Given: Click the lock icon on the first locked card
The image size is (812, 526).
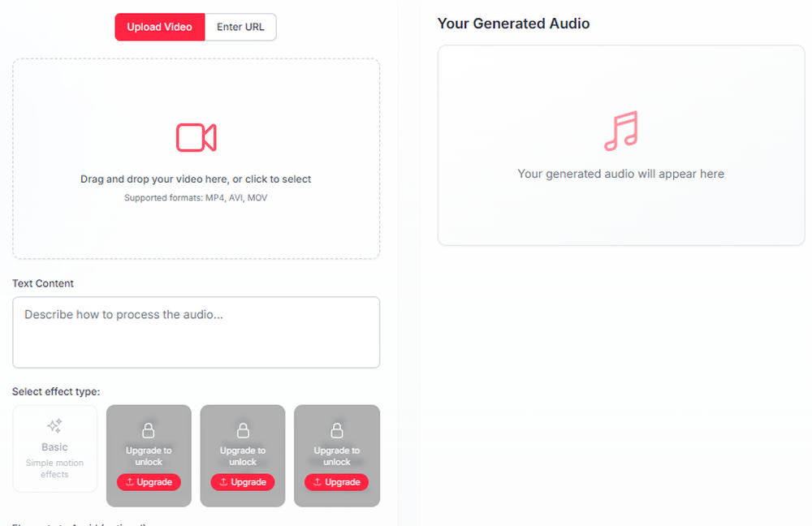Looking at the screenshot, I should tap(149, 429).
